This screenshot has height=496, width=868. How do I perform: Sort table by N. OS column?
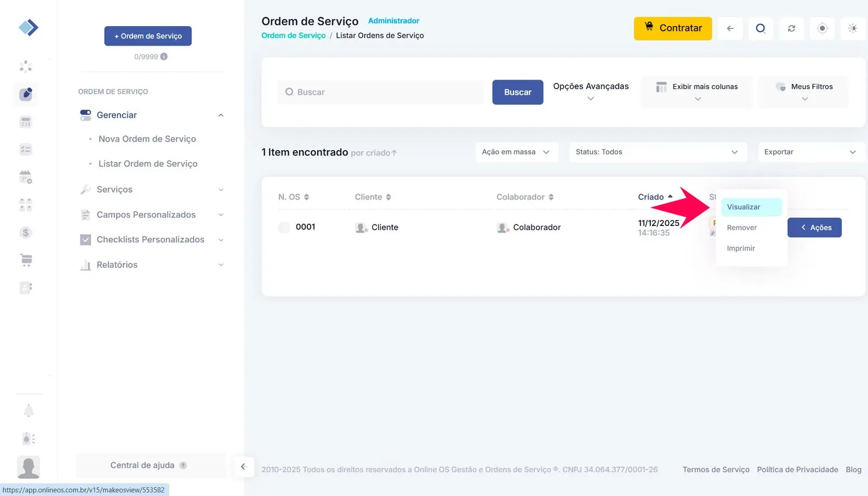(x=293, y=197)
